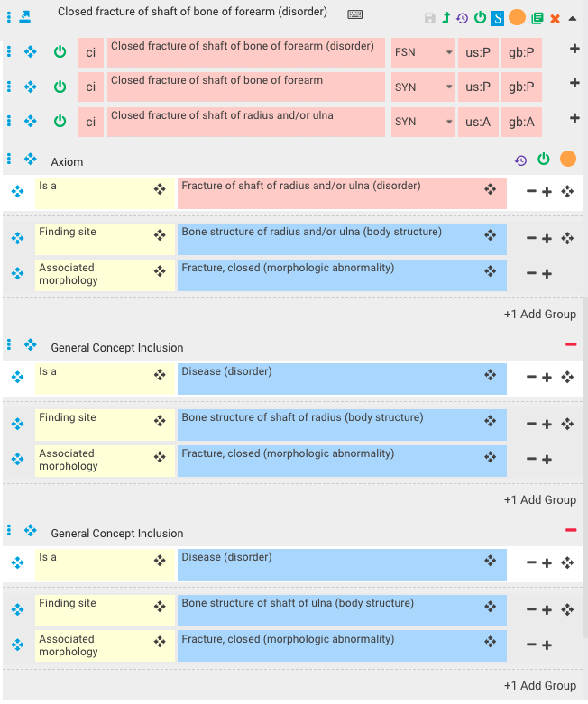This screenshot has width=588, height=704.
Task: Click the blue S icon in header
Action: pyautogui.click(x=497, y=18)
